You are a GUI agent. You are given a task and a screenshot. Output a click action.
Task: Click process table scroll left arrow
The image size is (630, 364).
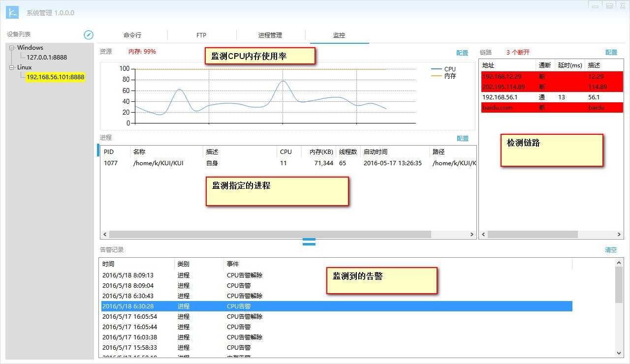(x=104, y=235)
